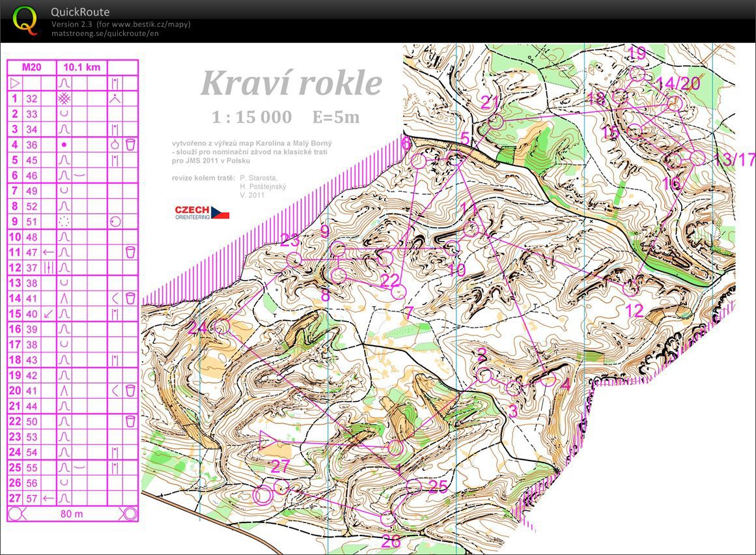
Task: Click the finish double circle on the map
Action: pos(263,495)
